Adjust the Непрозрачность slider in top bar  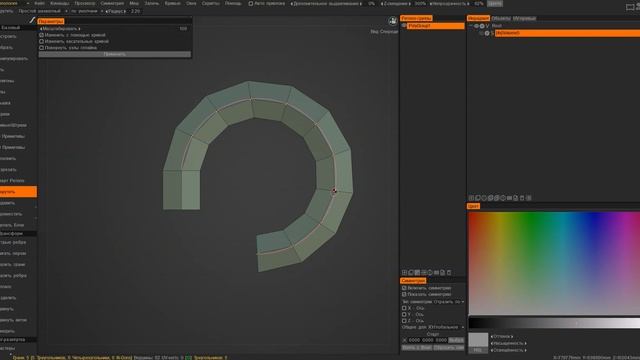(449, 4)
